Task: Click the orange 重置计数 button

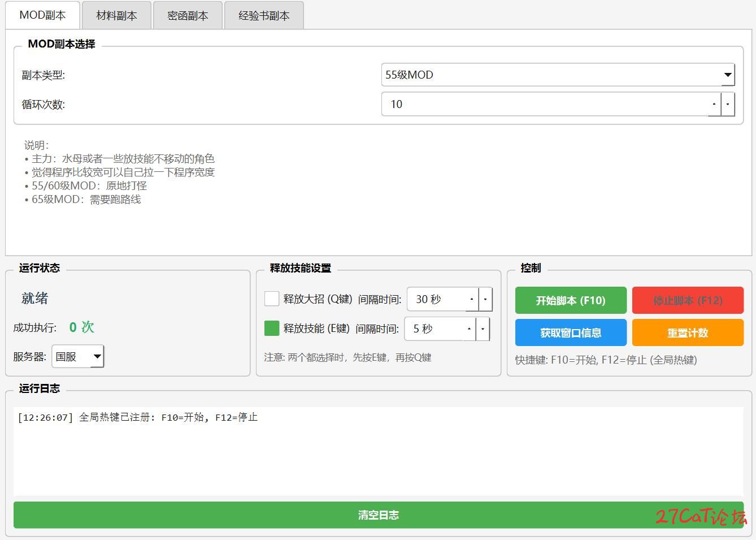Action: [688, 332]
